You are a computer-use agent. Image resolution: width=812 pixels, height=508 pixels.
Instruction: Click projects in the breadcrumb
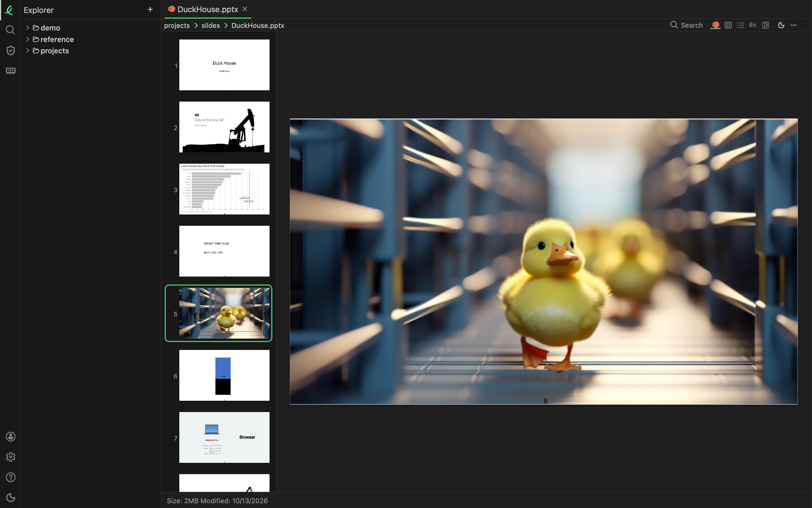[x=177, y=25]
